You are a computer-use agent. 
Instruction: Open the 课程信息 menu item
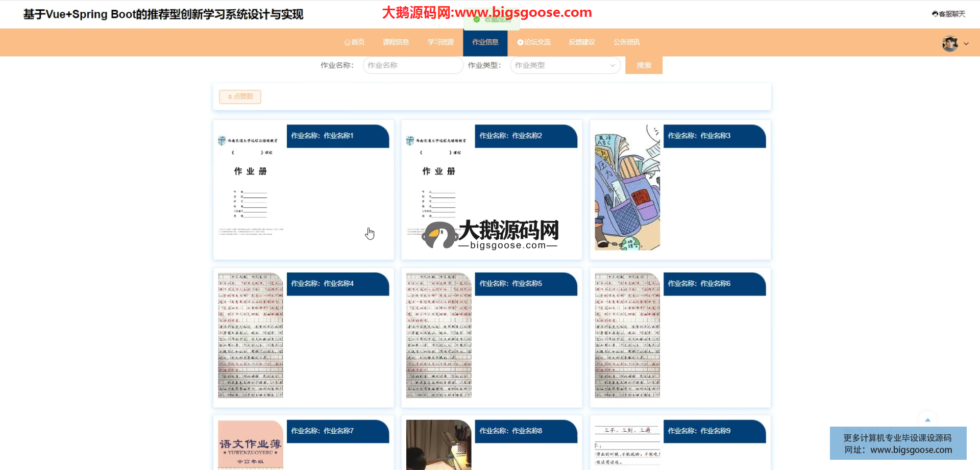[396, 42]
